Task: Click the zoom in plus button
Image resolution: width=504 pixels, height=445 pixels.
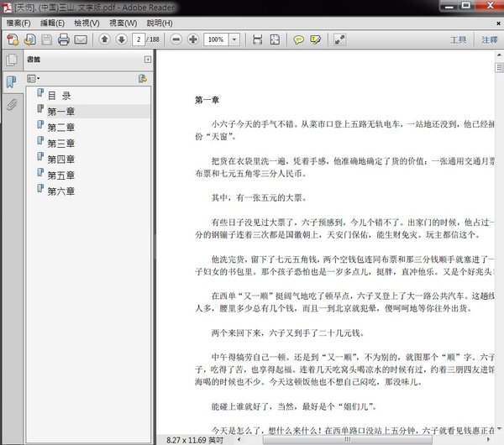Action: point(193,39)
